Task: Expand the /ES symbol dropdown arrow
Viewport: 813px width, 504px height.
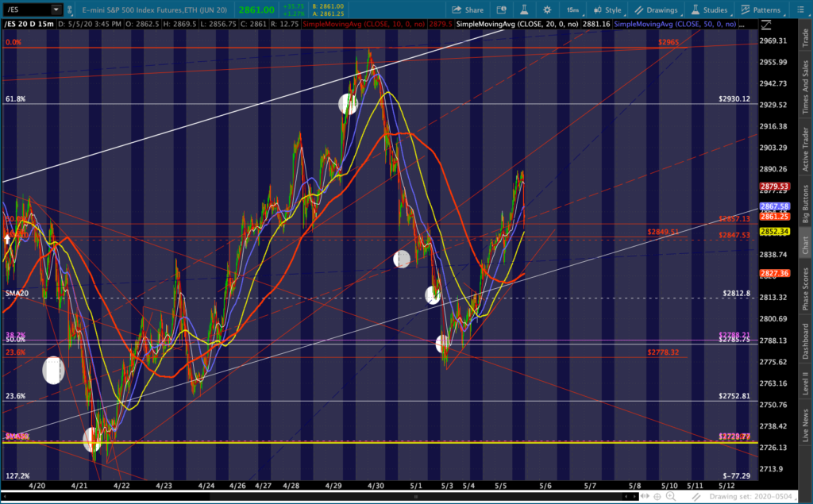Action: pyautogui.click(x=56, y=10)
